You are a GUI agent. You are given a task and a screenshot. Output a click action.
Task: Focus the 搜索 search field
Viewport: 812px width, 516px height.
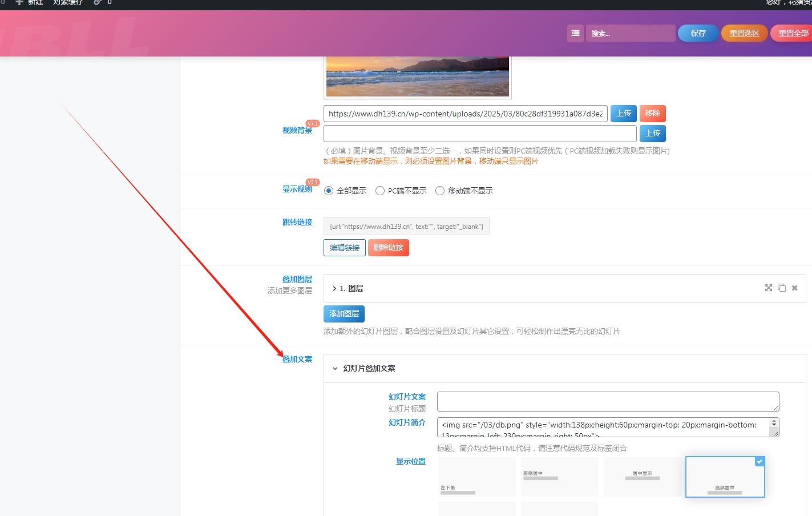631,33
